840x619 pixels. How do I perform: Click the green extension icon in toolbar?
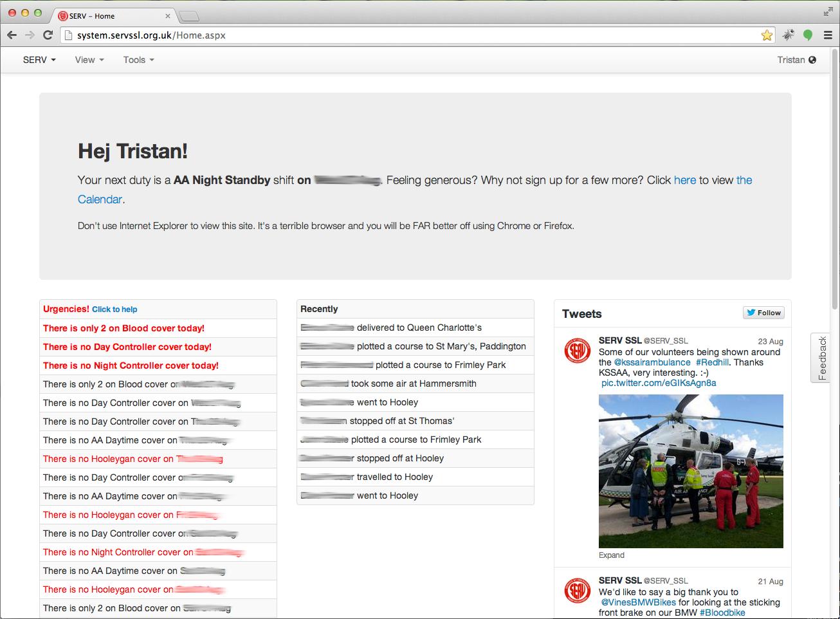[x=808, y=35]
